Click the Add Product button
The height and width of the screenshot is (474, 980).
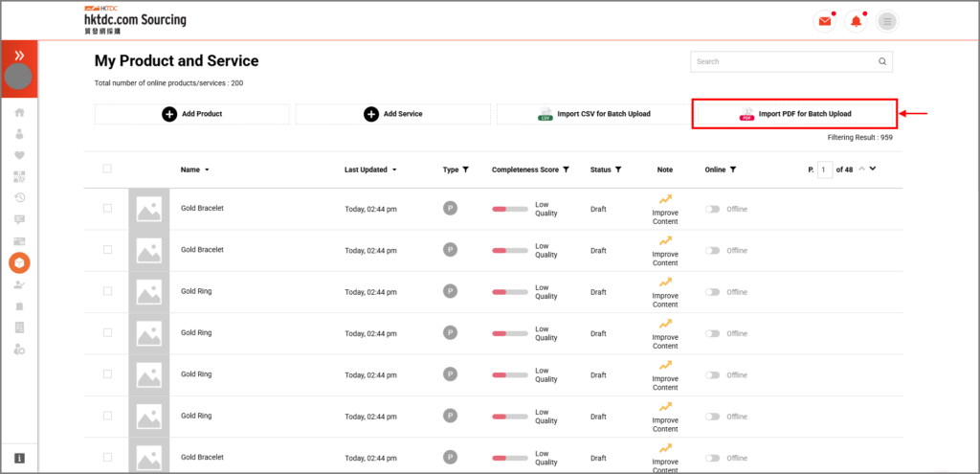(x=191, y=114)
